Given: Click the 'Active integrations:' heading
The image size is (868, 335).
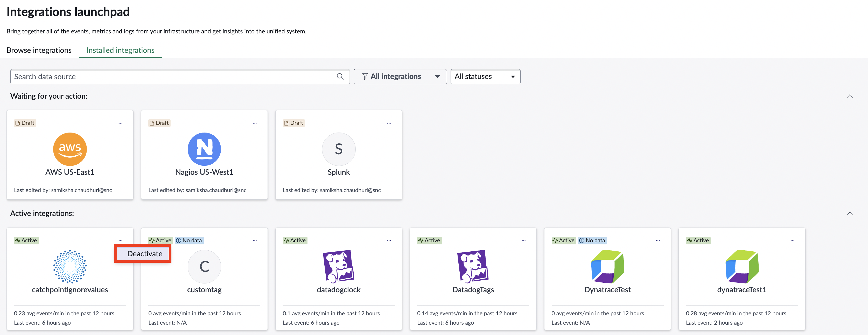Looking at the screenshot, I should (x=42, y=214).
